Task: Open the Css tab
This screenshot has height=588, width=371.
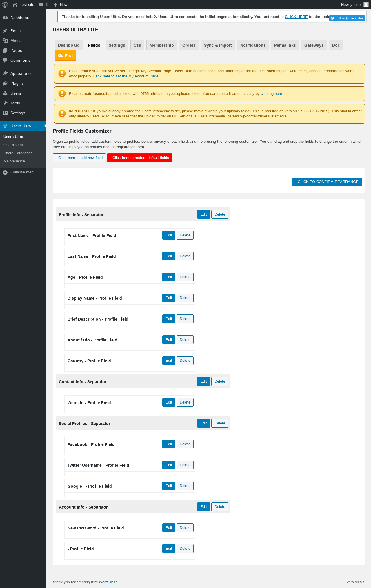Action: [137, 45]
